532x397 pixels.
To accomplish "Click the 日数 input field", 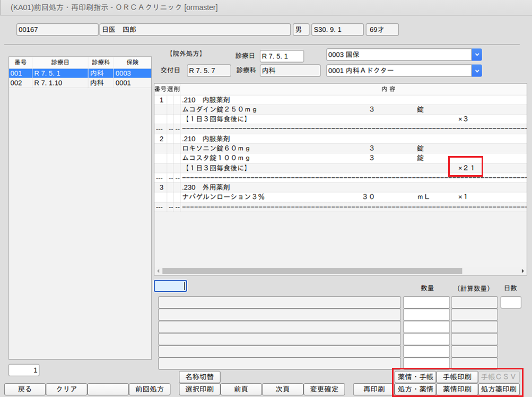I will click(511, 303).
